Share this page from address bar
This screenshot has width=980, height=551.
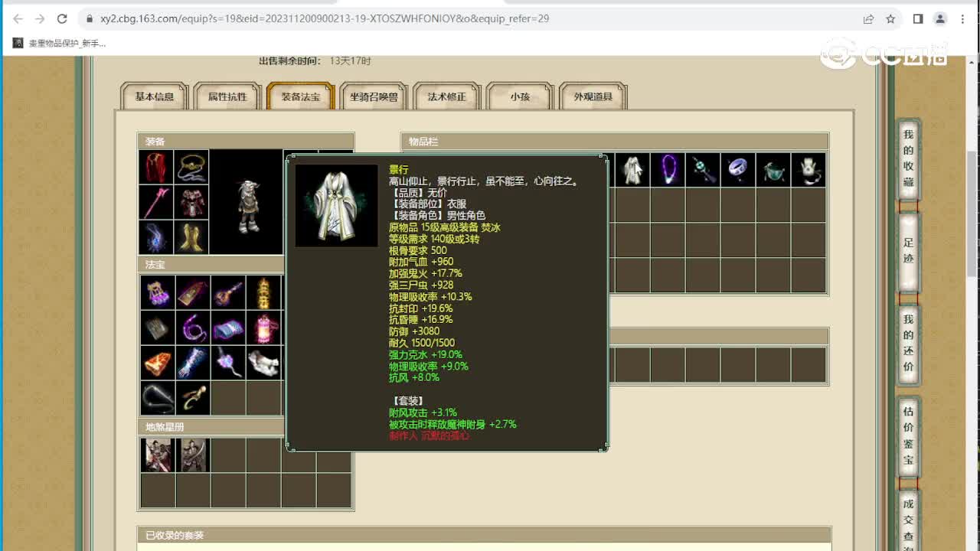click(868, 18)
